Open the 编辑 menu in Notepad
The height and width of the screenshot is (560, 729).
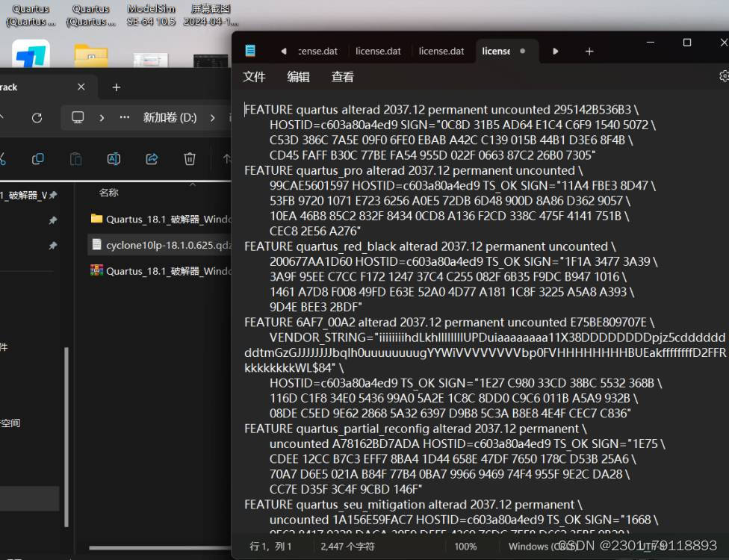coord(298,77)
